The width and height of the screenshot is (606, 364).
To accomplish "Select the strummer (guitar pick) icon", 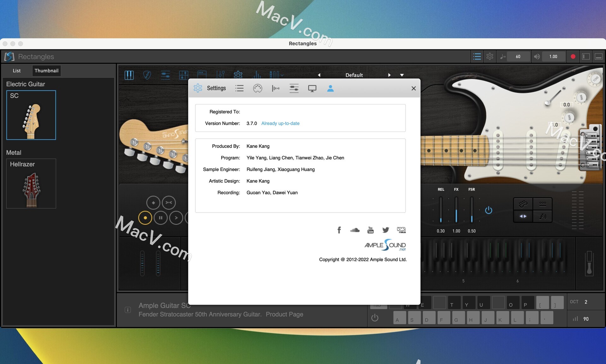I will [x=147, y=75].
